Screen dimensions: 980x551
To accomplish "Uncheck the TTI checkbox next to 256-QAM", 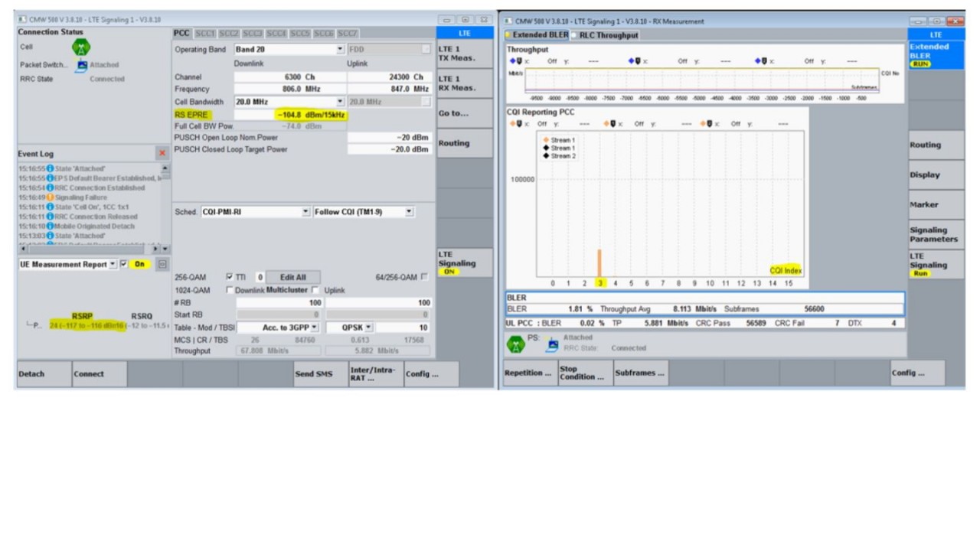I will [x=229, y=277].
